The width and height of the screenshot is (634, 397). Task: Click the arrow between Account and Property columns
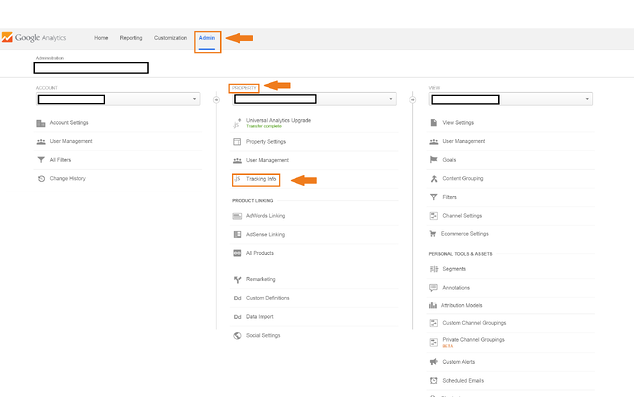click(216, 99)
